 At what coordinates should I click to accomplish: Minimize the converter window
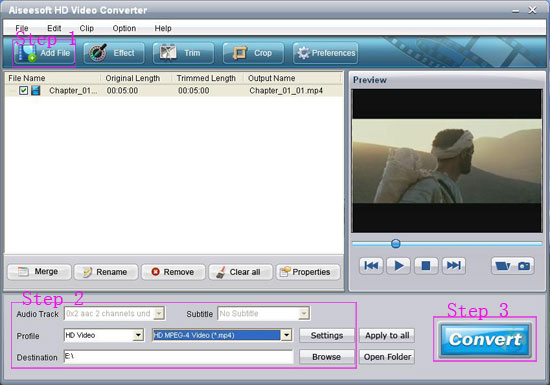pyautogui.click(x=515, y=11)
